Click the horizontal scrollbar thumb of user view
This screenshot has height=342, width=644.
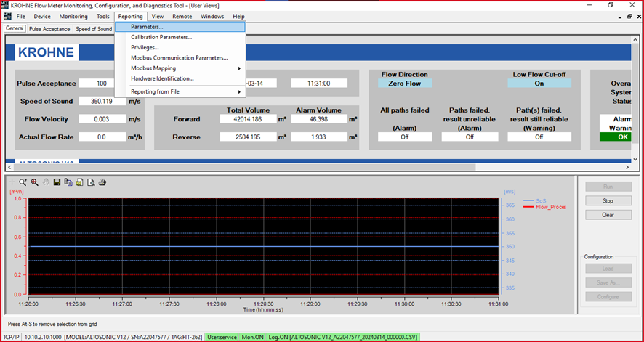tap(244, 168)
